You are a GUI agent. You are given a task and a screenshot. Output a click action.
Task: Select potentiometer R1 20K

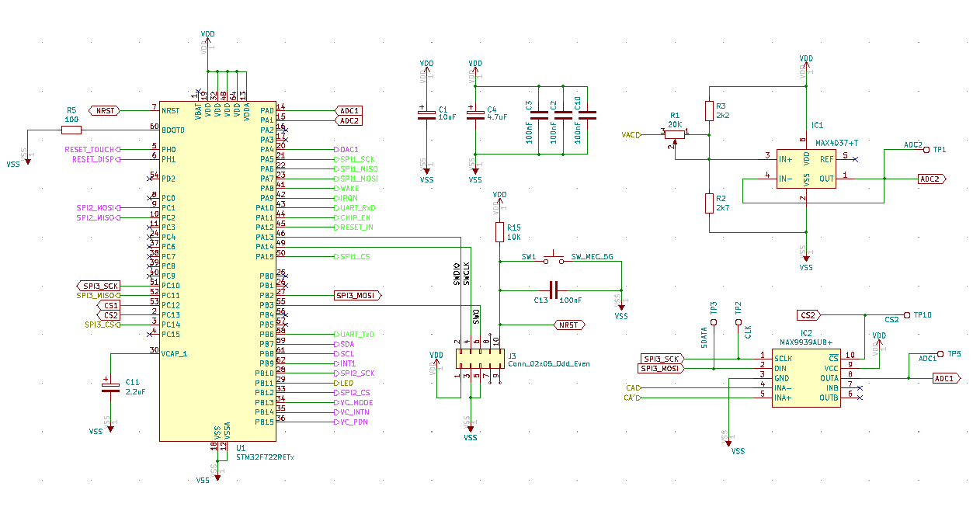tap(676, 134)
